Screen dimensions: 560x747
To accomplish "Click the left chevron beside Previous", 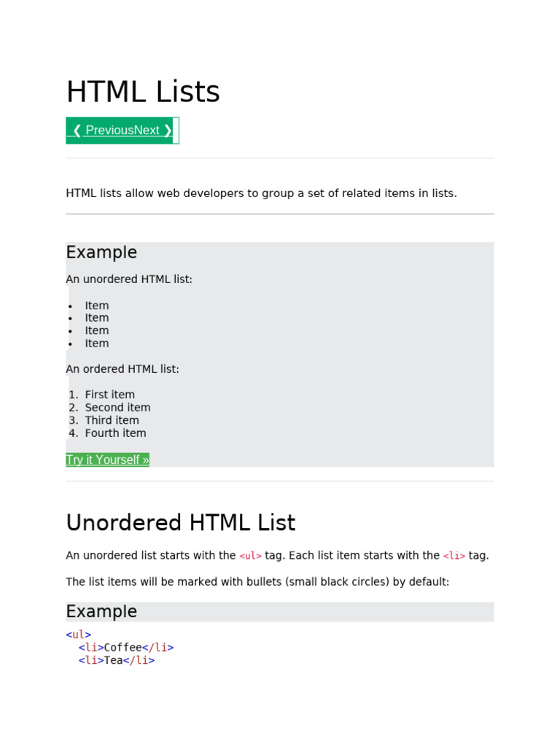I will 77,131.
